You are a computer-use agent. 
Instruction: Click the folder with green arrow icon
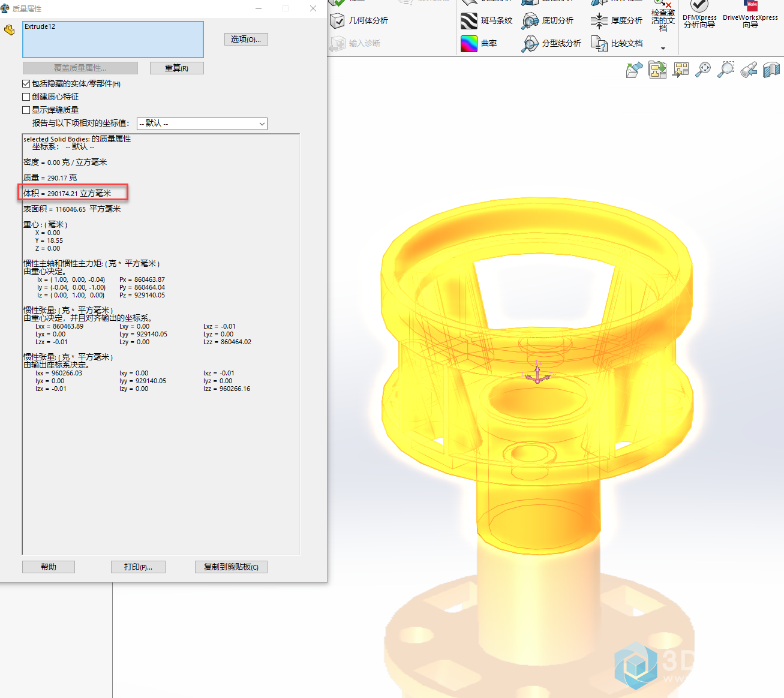pyautogui.click(x=657, y=70)
